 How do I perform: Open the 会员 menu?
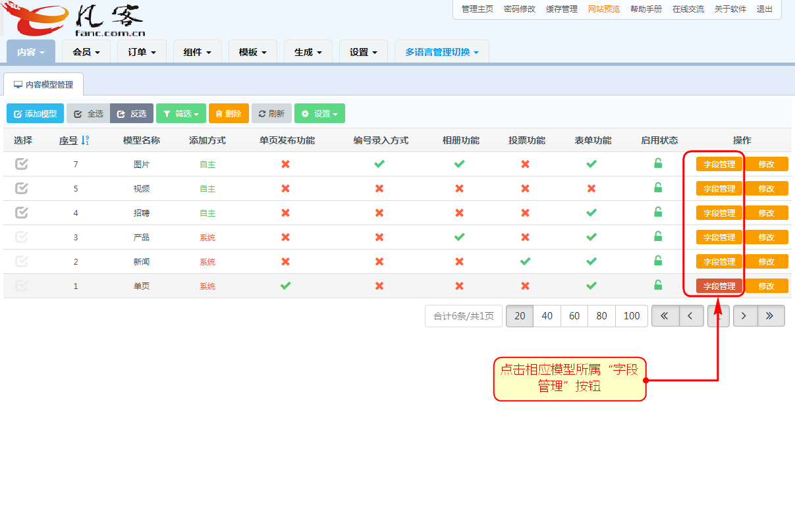tap(86, 52)
